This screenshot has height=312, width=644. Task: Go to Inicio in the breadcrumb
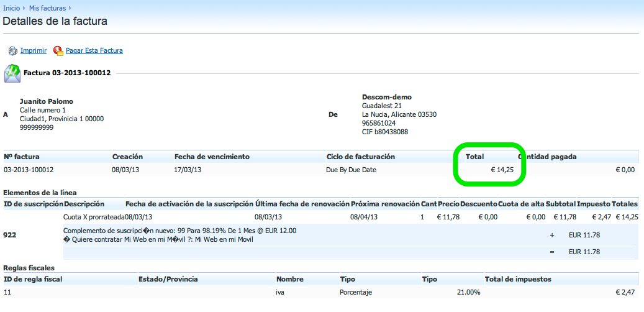tap(12, 8)
